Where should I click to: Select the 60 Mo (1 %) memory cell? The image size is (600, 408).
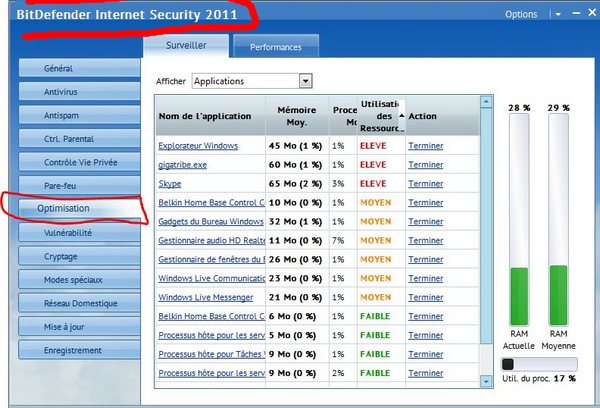tap(295, 165)
